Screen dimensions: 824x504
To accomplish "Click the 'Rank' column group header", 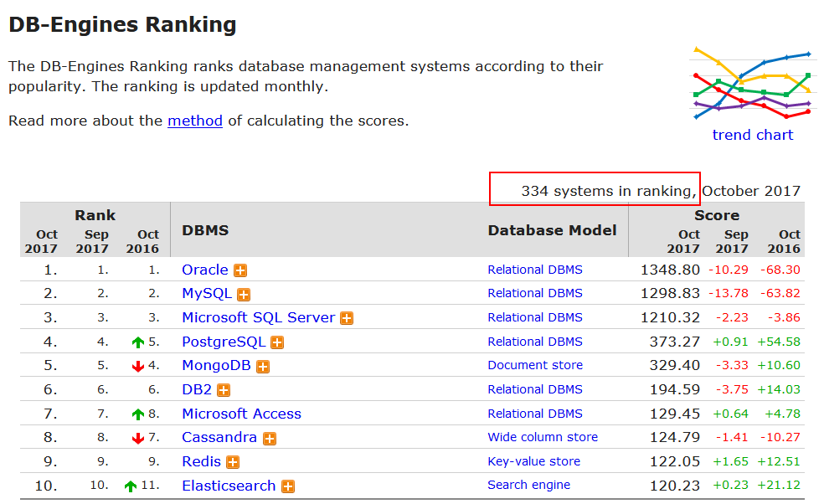I will click(x=95, y=215).
